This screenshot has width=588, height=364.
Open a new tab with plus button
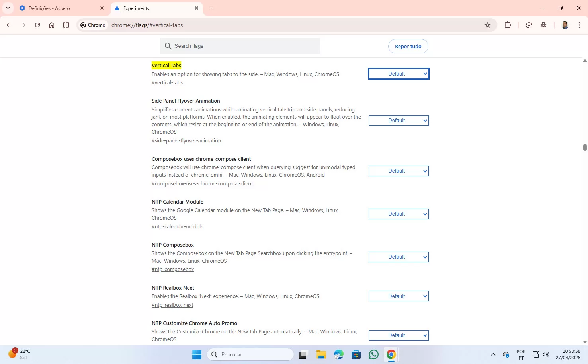point(211,8)
